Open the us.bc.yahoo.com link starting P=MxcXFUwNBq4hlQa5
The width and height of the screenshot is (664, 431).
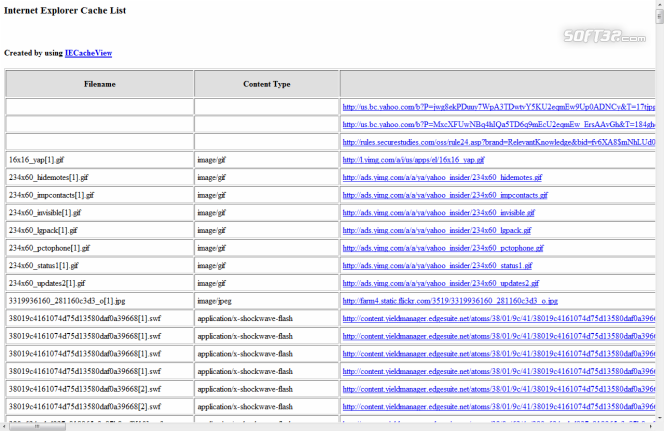pos(498,124)
